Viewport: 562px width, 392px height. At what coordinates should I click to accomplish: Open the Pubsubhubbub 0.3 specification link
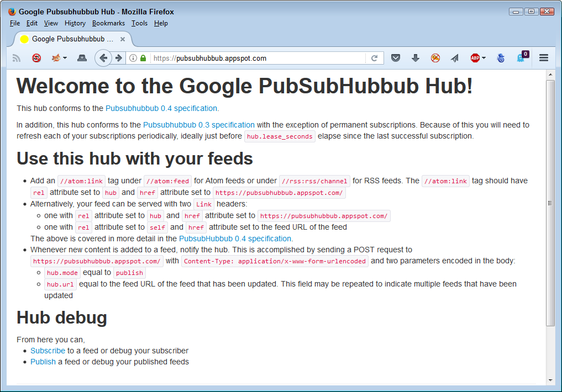199,125
